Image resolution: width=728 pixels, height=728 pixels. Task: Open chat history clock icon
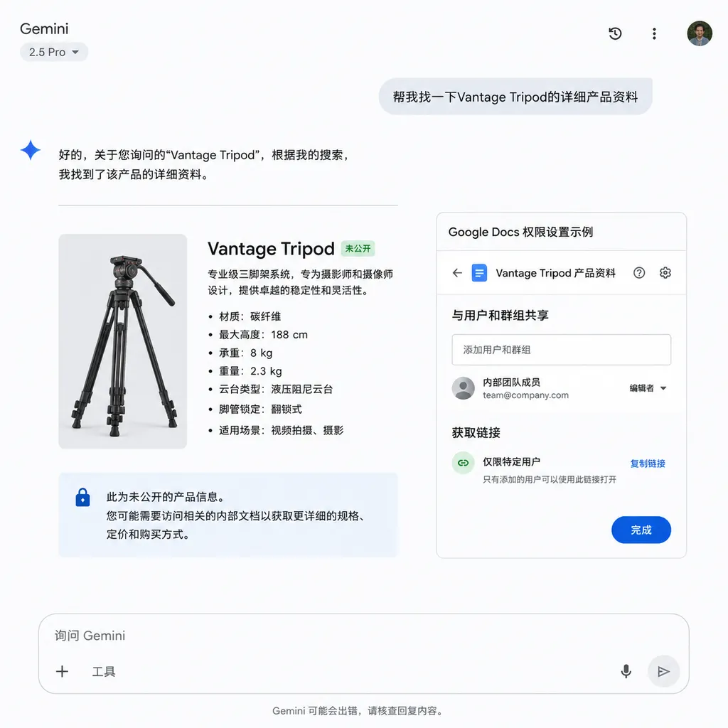(615, 33)
